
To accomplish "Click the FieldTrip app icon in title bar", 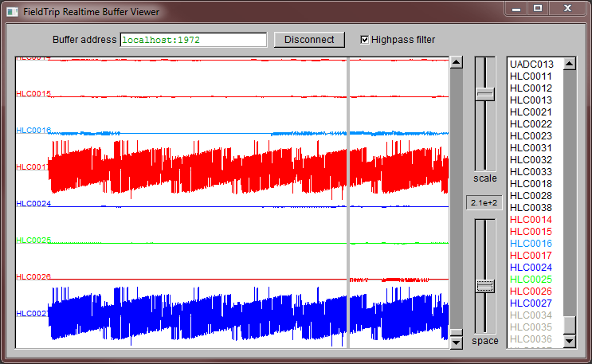I will (x=12, y=12).
